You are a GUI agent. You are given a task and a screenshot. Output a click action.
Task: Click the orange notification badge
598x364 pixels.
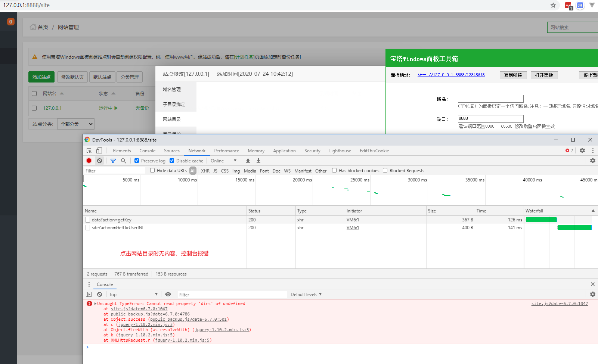coord(11,22)
